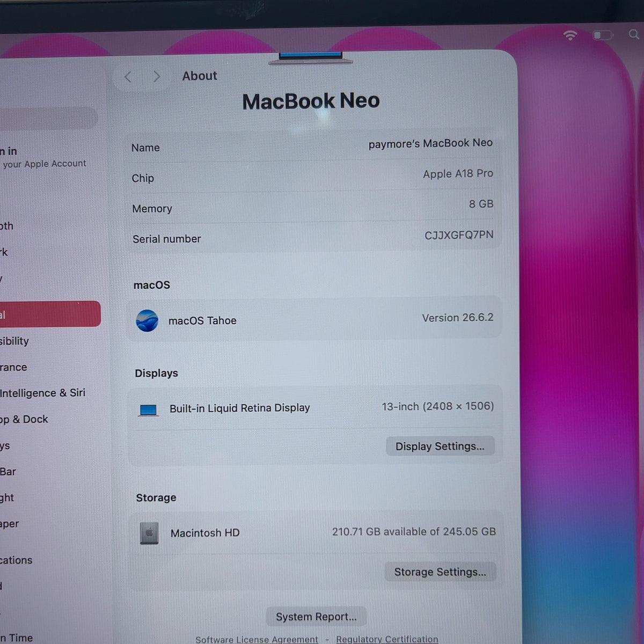Select Intelligence & Siri in sidebar

tap(43, 393)
